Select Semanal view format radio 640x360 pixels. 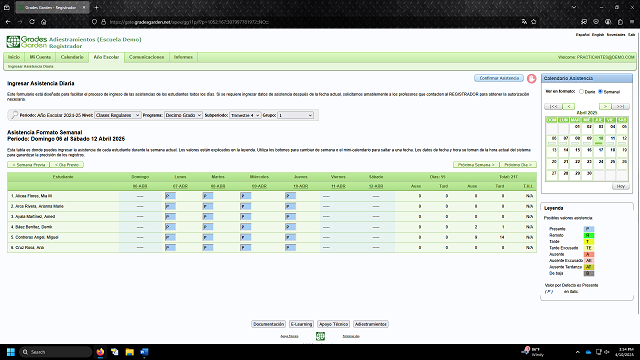tap(600, 91)
